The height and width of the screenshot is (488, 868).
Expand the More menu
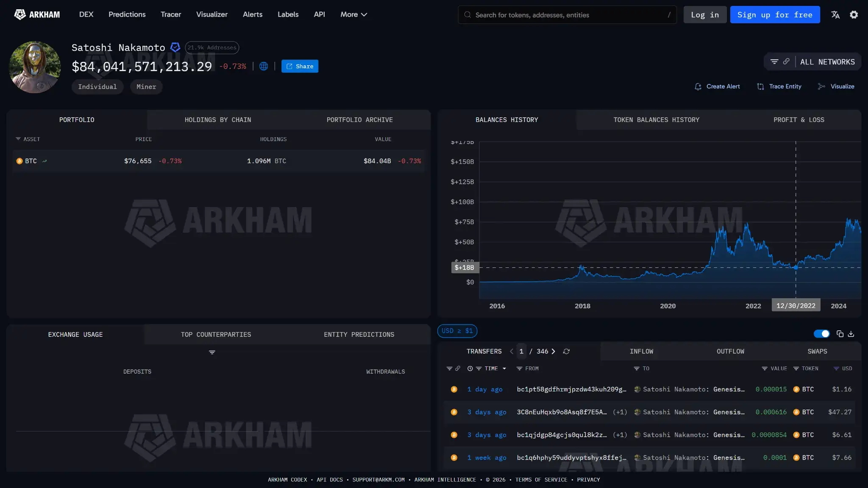pyautogui.click(x=353, y=14)
